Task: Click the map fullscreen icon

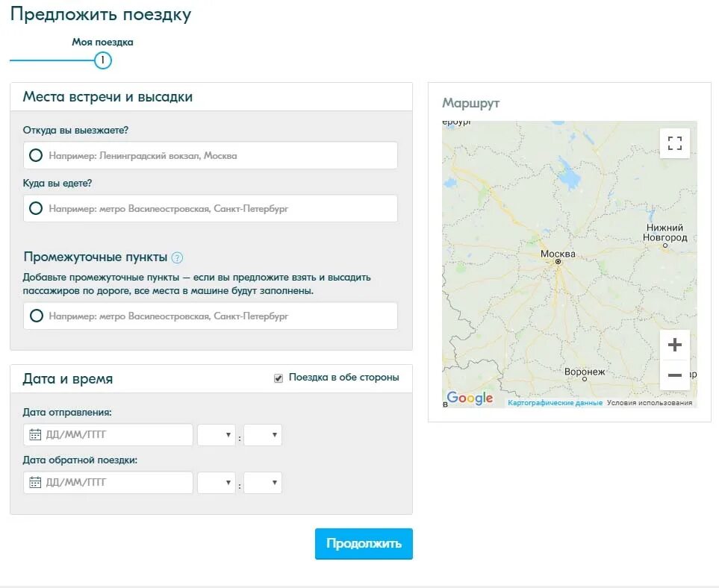Action: click(x=675, y=143)
